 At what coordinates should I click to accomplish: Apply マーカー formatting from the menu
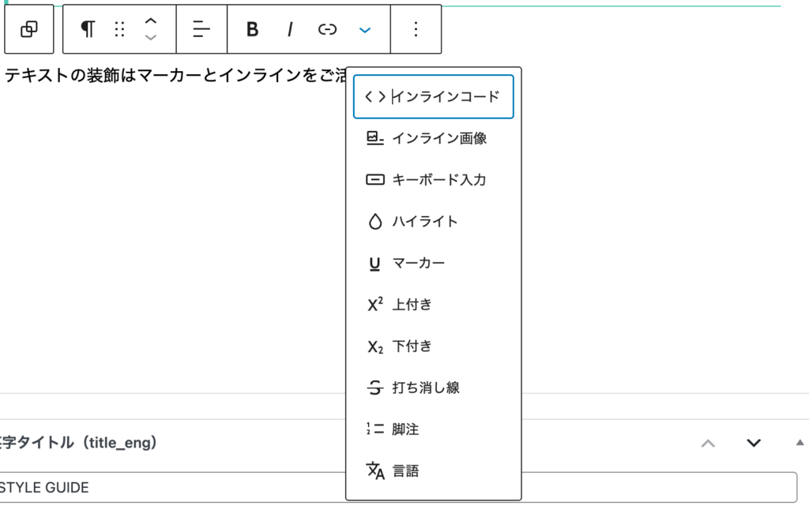(x=434, y=263)
